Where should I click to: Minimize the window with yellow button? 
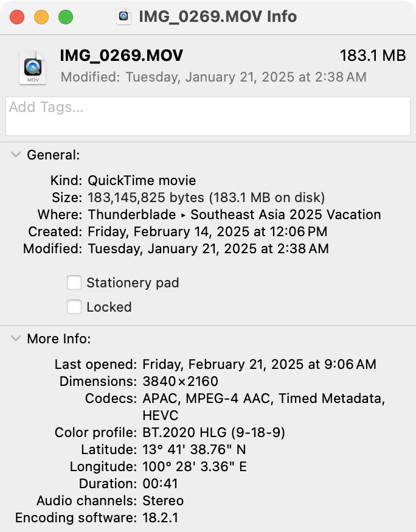click(x=41, y=17)
